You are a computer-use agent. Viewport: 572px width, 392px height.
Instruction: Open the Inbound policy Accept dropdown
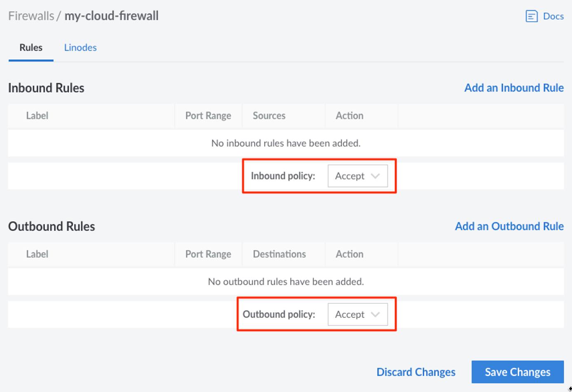tap(357, 176)
